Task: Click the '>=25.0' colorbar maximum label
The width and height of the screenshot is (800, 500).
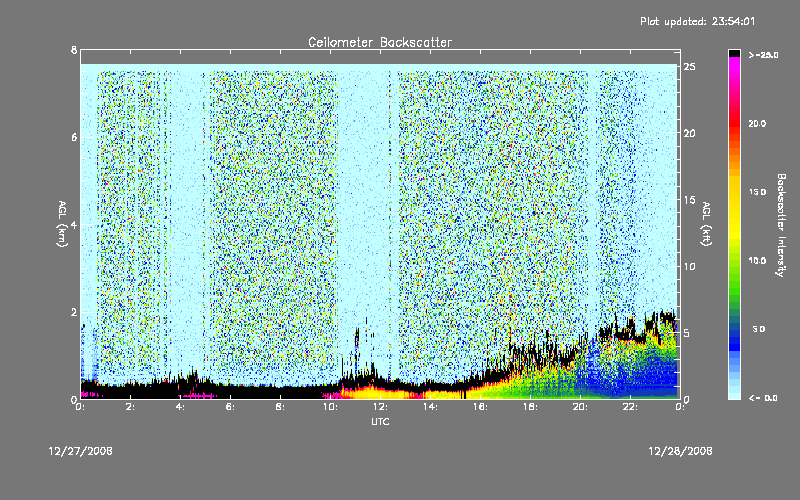Action: pos(763,55)
